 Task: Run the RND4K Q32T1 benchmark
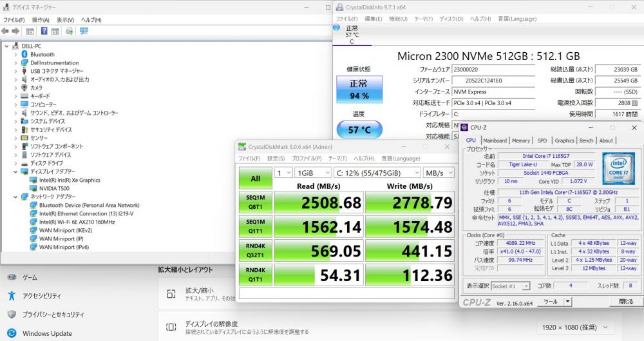(x=256, y=251)
